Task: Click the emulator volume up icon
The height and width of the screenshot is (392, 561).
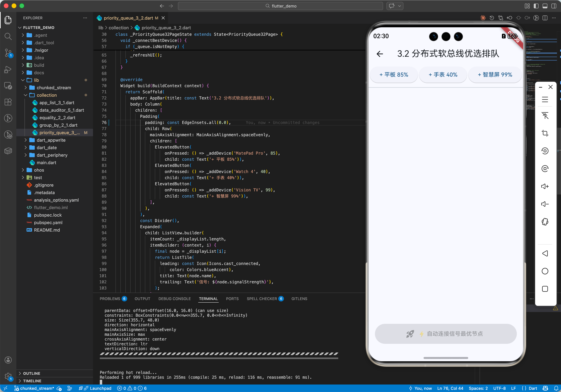Action: [x=545, y=186]
